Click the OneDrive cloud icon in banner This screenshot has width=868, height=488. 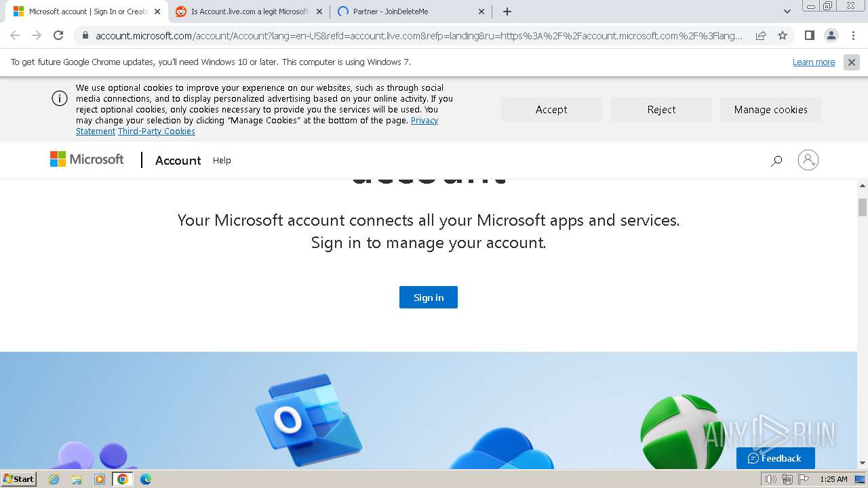502,449
